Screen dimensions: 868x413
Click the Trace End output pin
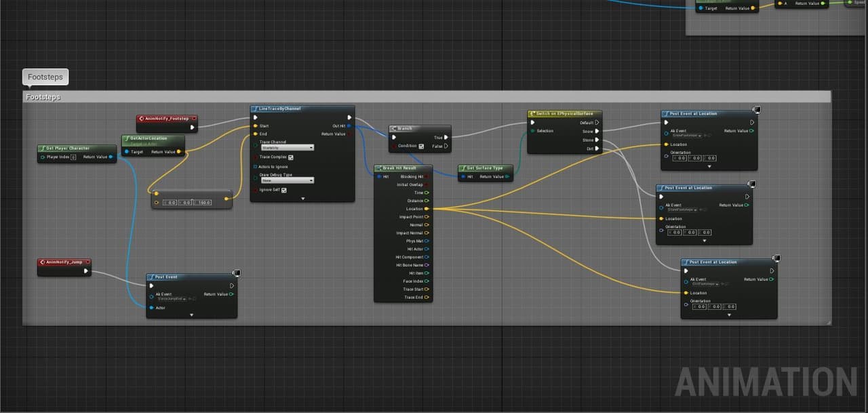pos(427,297)
